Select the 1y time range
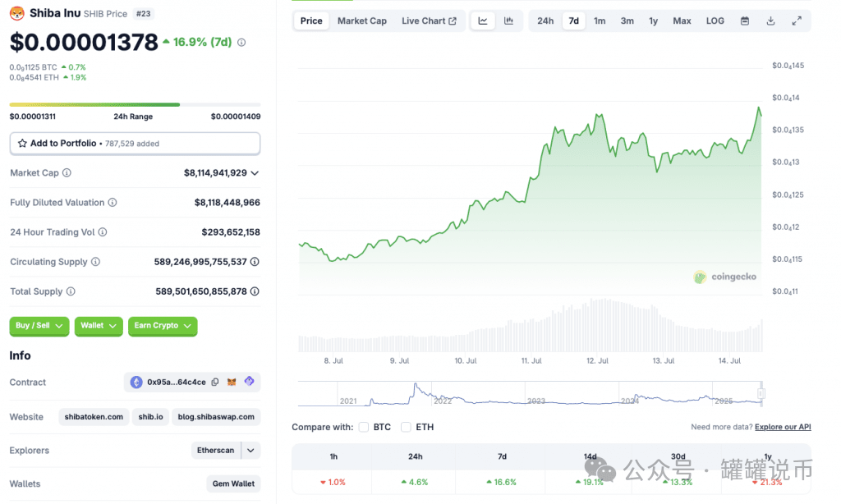The width and height of the screenshot is (841, 504). pos(653,21)
